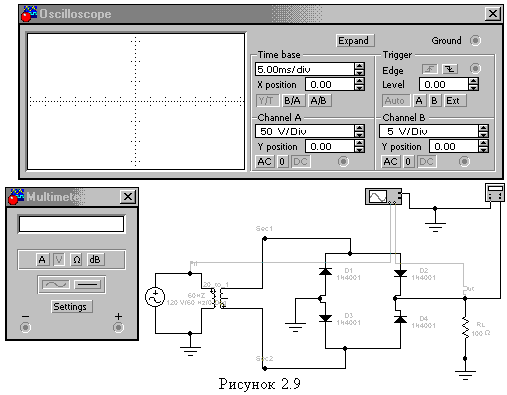Select diode D2 1N4001
Image resolution: width=507 pixels, height=395 pixels.
(400, 274)
